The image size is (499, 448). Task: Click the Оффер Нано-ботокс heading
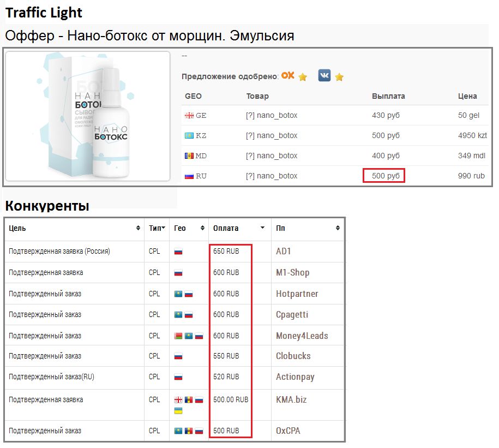[149, 35]
